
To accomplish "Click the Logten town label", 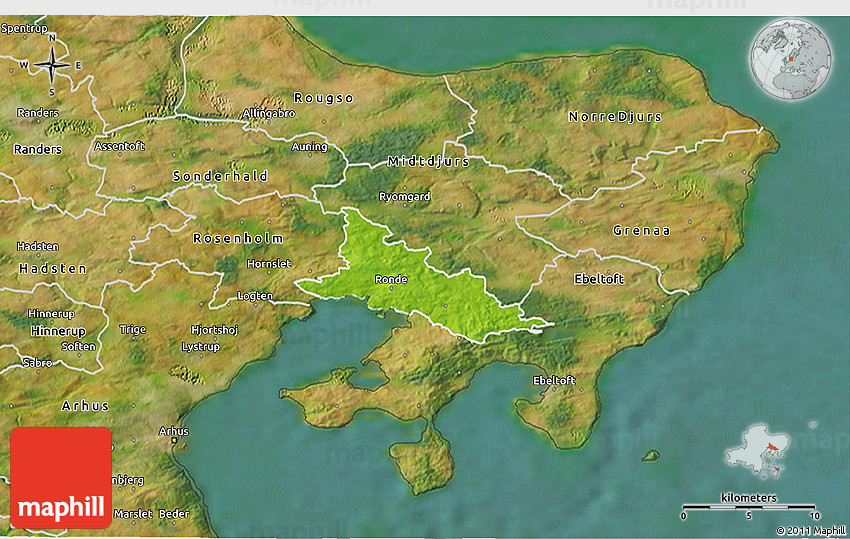I will (255, 296).
